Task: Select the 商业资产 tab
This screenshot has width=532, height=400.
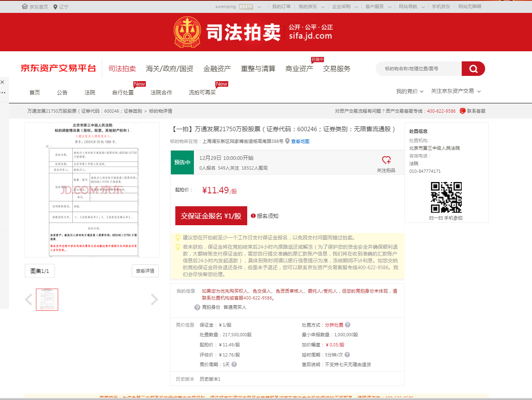Action: [299, 69]
